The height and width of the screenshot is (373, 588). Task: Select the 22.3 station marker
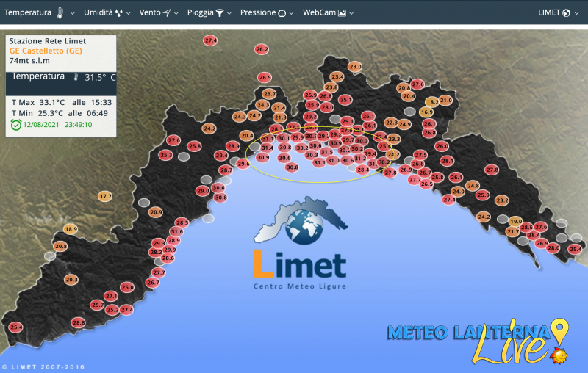click(391, 123)
